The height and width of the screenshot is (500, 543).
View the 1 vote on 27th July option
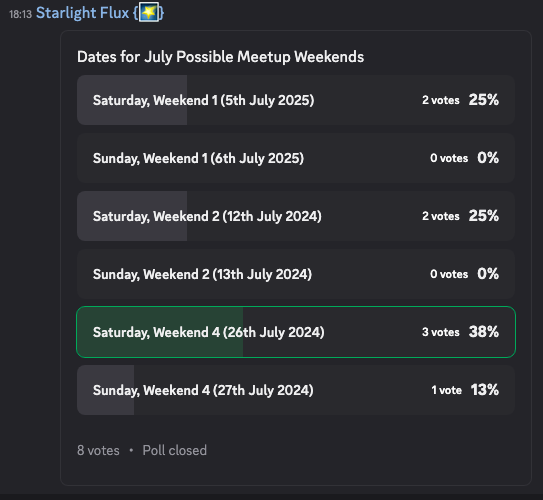pos(446,390)
